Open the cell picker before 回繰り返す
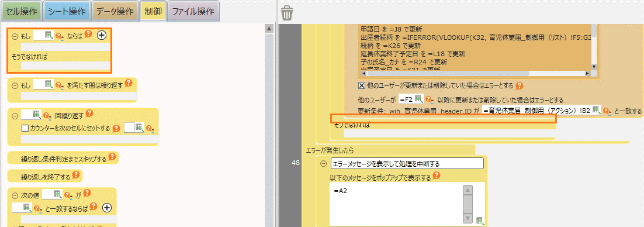 37,114
